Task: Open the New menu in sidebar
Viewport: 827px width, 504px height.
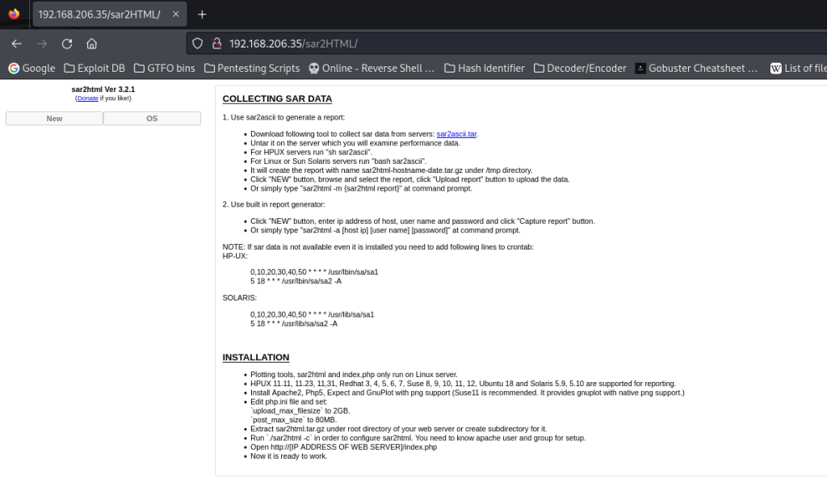Action: pos(54,119)
